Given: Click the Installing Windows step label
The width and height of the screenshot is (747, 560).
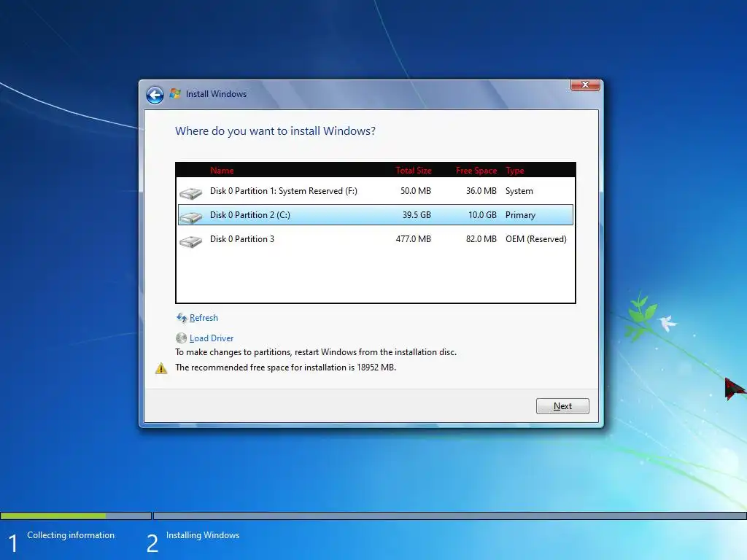Looking at the screenshot, I should [x=203, y=535].
